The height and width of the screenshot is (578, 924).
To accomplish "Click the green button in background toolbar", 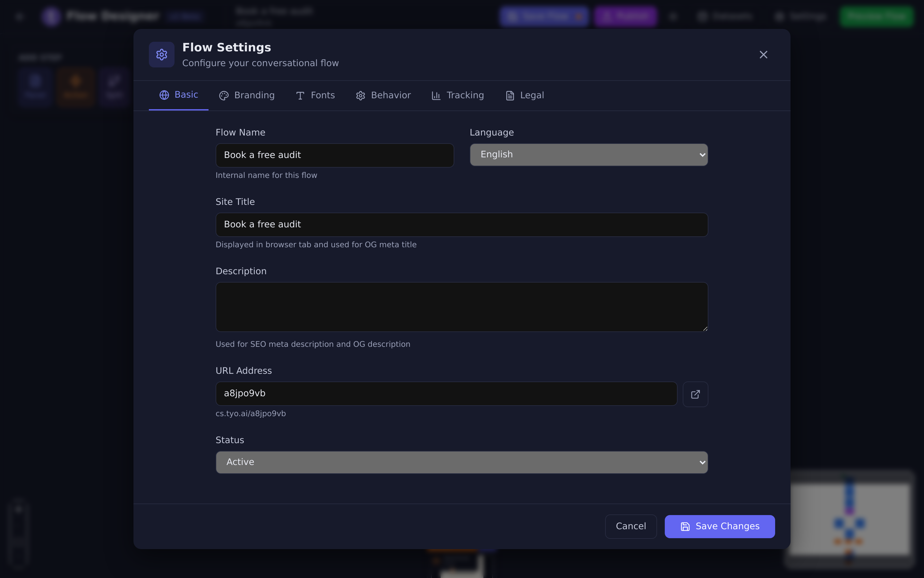I will tap(877, 16).
